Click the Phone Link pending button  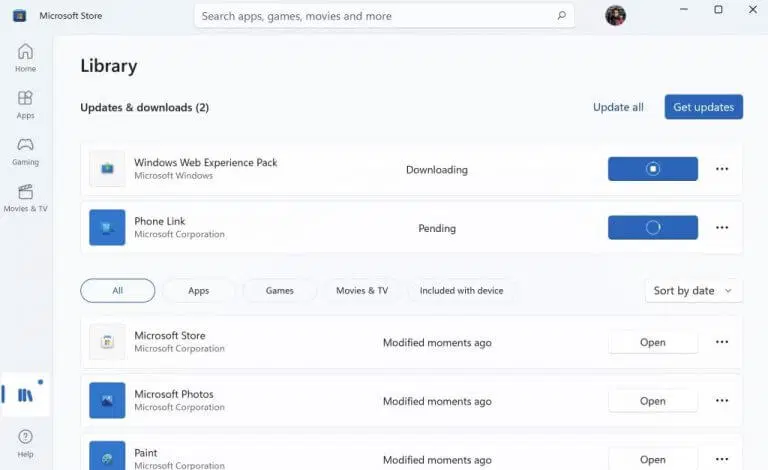pos(652,228)
